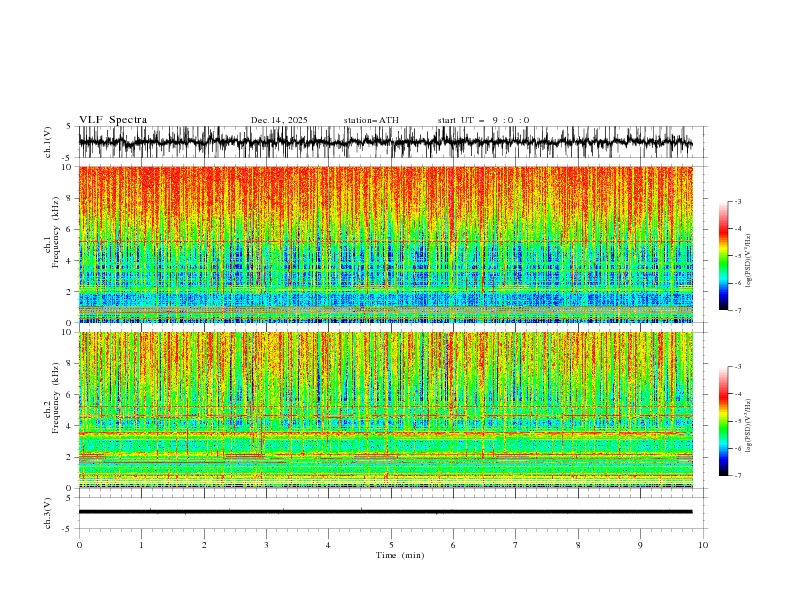Click time axis tick label "2"

(204, 545)
